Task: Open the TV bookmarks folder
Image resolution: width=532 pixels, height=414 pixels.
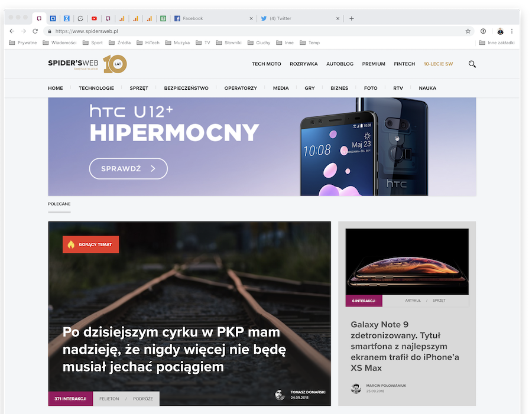Action: click(x=203, y=43)
